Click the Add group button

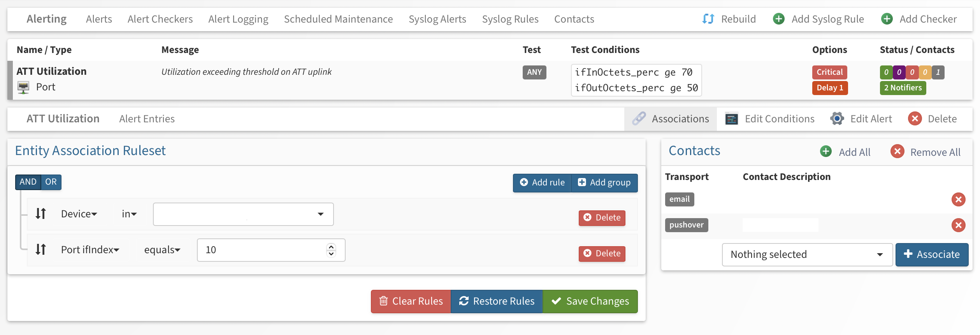604,183
